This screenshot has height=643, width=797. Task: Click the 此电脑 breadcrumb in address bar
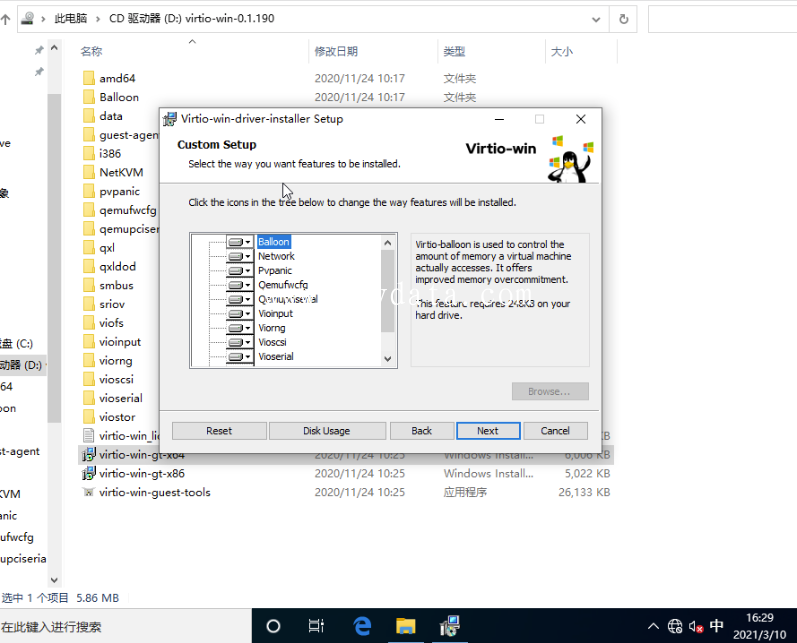coord(71,19)
